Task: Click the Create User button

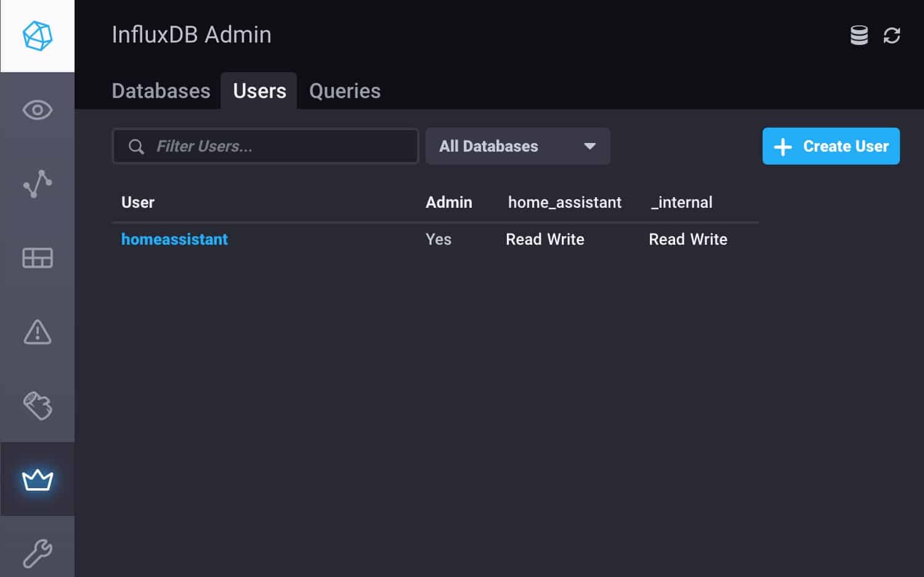Action: pyautogui.click(x=831, y=146)
